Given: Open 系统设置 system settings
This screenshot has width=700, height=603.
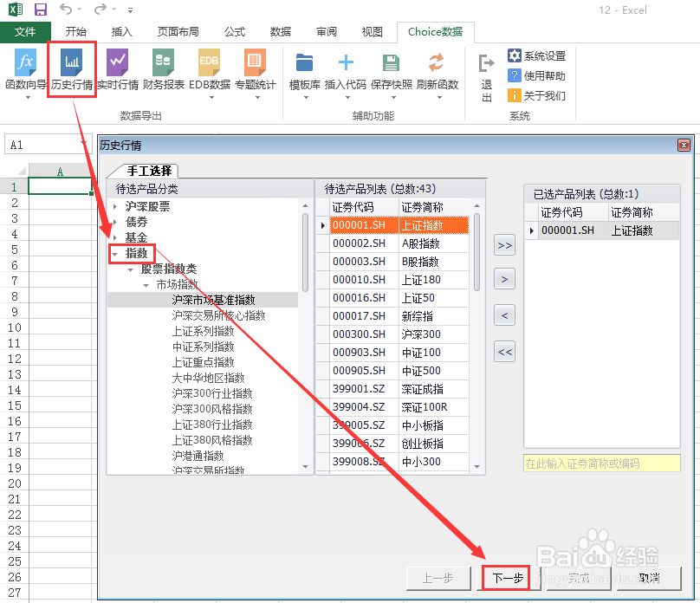Looking at the screenshot, I should [536, 55].
